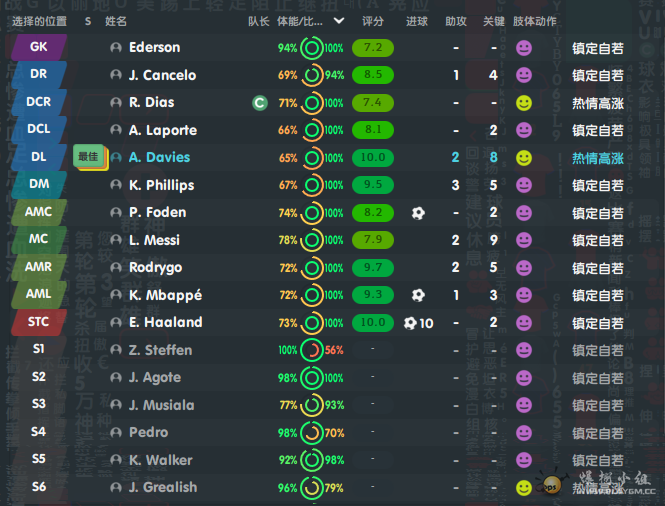The width and height of the screenshot is (665, 506).
Task: Click the captain badge on R. Dias row
Action: pos(259,102)
